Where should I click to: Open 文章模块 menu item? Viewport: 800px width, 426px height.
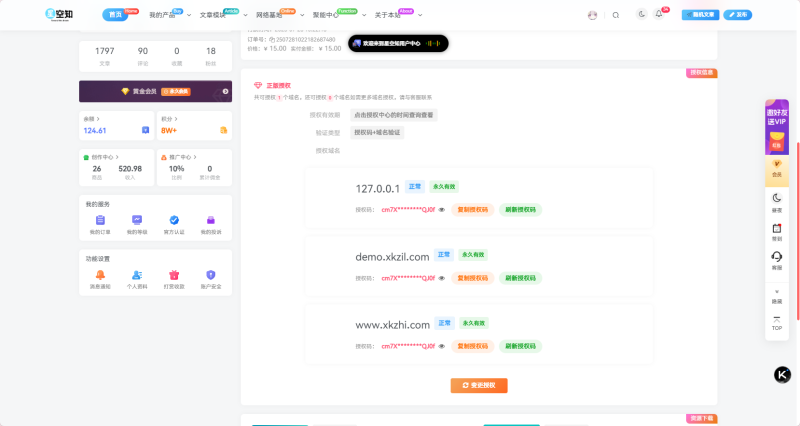(213, 15)
